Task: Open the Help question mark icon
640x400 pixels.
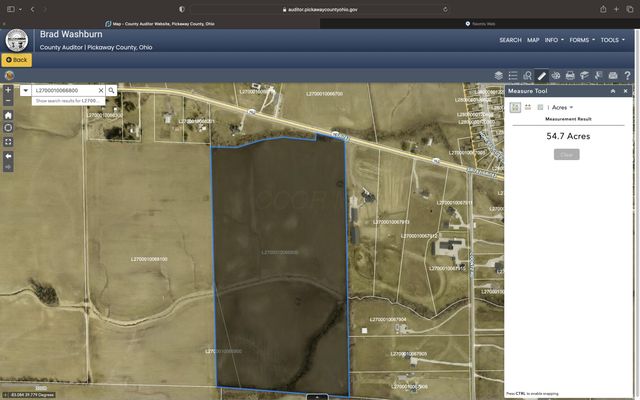Action: (625, 75)
